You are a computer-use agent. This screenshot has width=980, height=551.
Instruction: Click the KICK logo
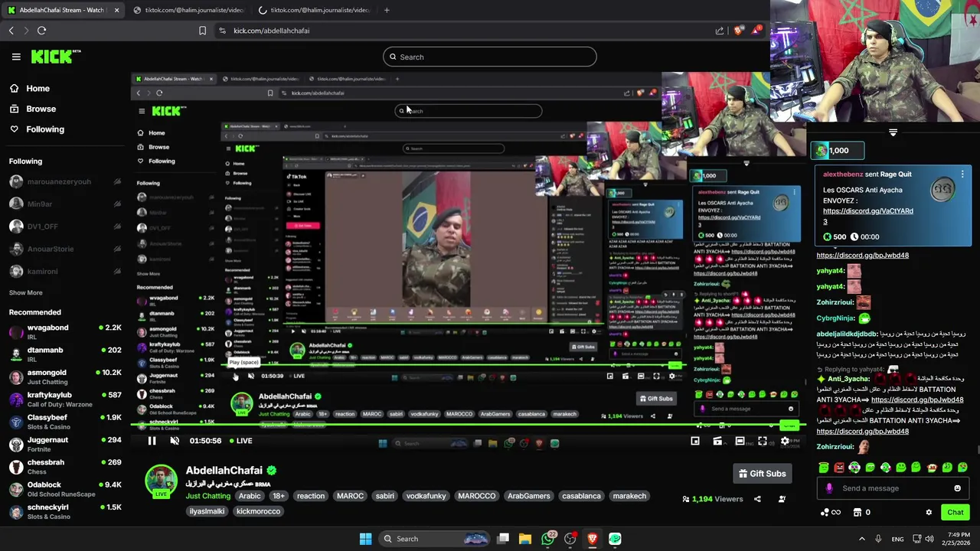[56, 57]
